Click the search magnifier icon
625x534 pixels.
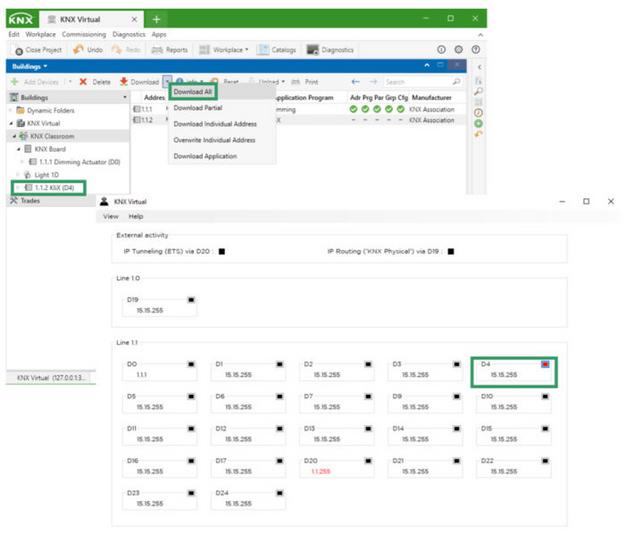[457, 81]
